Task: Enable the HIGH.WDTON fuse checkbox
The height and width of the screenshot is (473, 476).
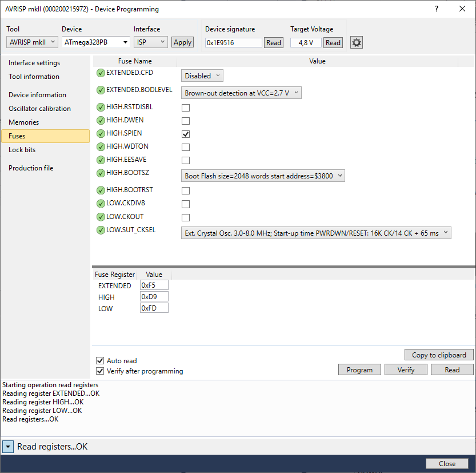Action: tap(186, 148)
